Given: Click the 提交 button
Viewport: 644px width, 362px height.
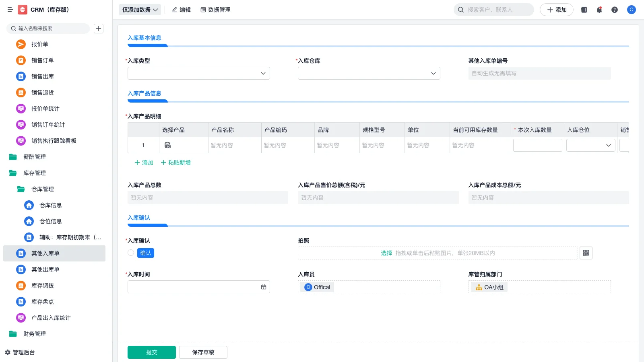Looking at the screenshot, I should [151, 352].
